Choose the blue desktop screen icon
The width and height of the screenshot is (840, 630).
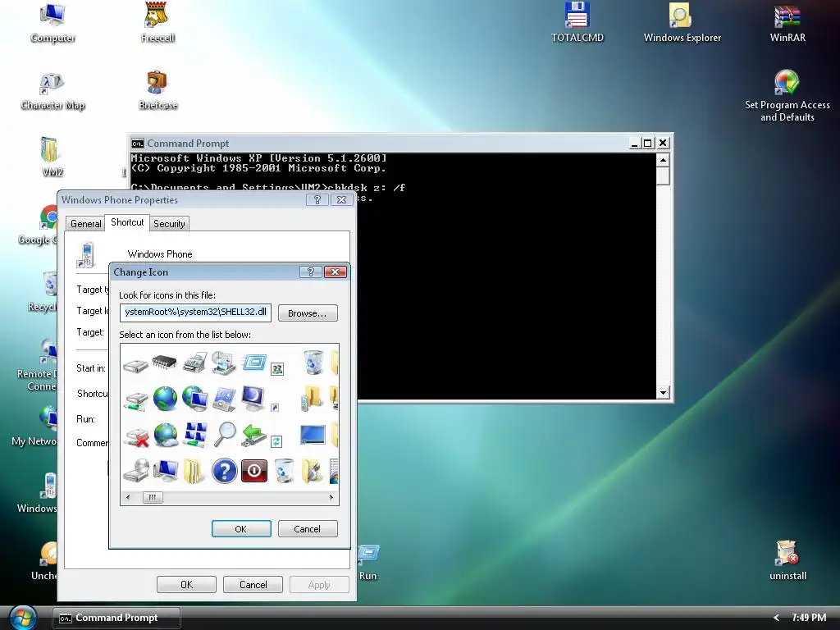pos(313,435)
